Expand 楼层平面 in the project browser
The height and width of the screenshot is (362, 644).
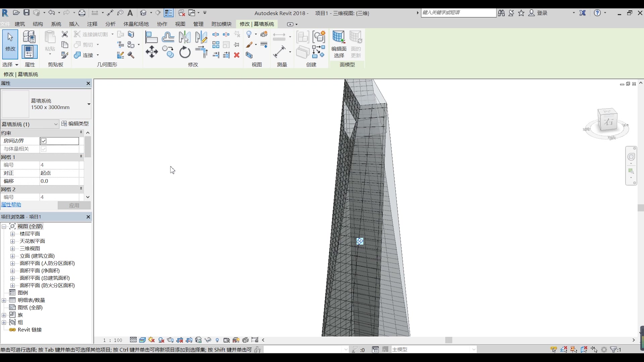[x=13, y=234]
